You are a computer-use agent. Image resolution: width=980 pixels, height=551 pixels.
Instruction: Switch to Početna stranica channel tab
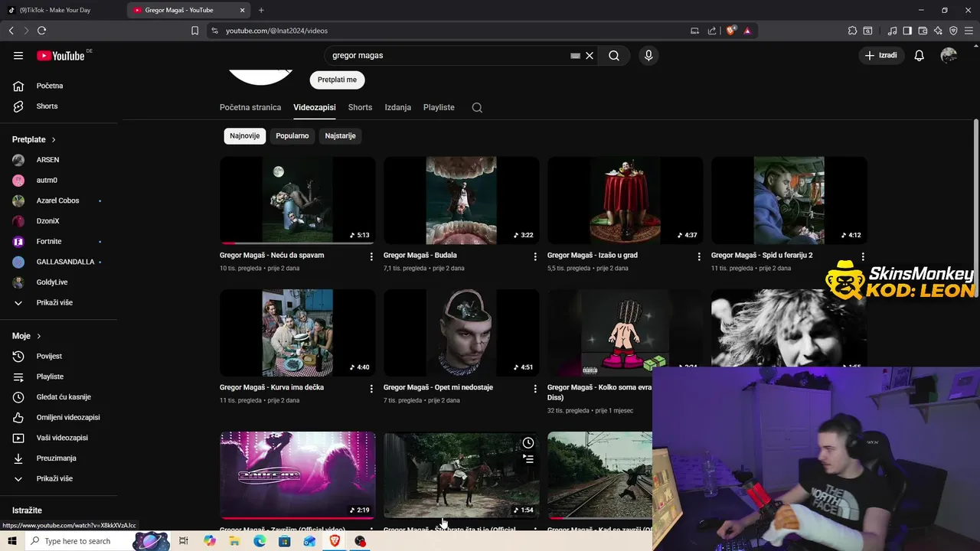pos(250,107)
